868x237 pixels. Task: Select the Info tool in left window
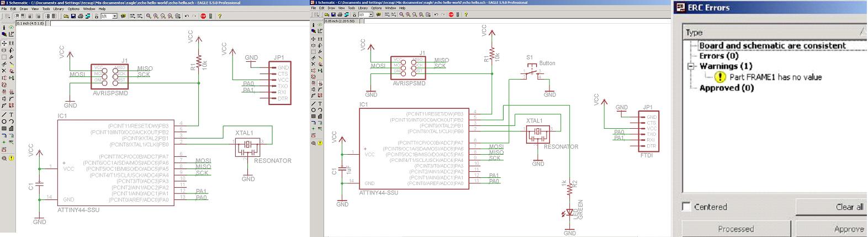pos(4,28)
